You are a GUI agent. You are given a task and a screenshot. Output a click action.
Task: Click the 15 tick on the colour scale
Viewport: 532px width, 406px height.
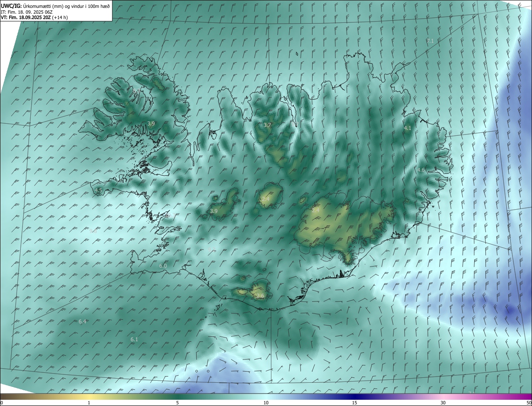pos(355,403)
